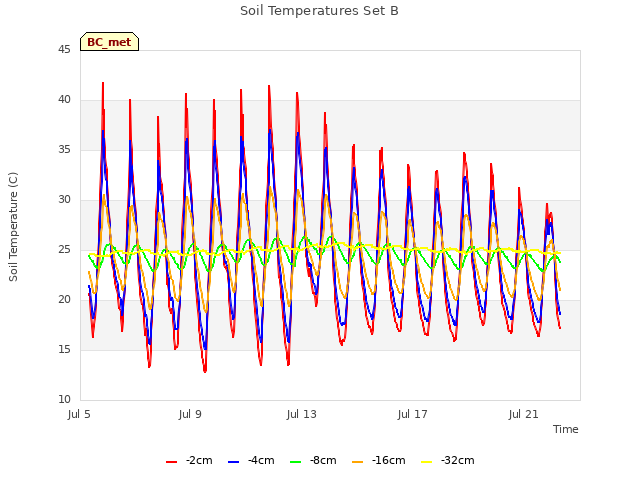
Task: Click the 40 y-axis tick label
Action: click(x=64, y=100)
